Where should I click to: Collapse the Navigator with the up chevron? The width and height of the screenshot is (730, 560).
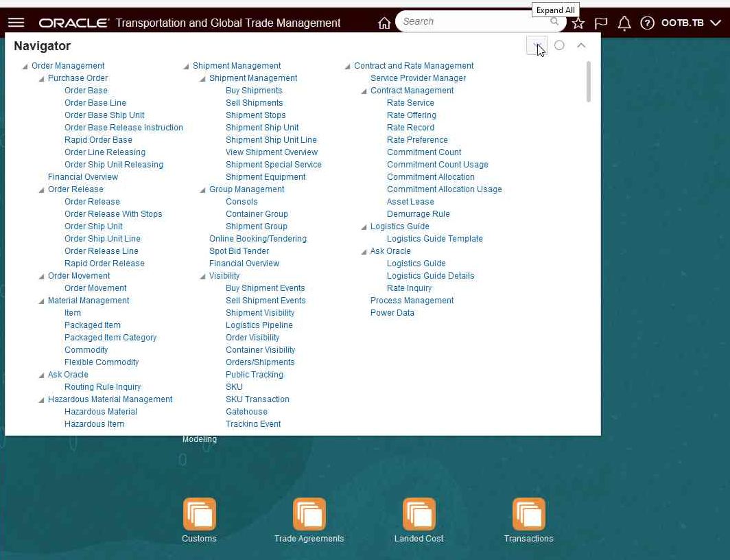[x=581, y=45]
